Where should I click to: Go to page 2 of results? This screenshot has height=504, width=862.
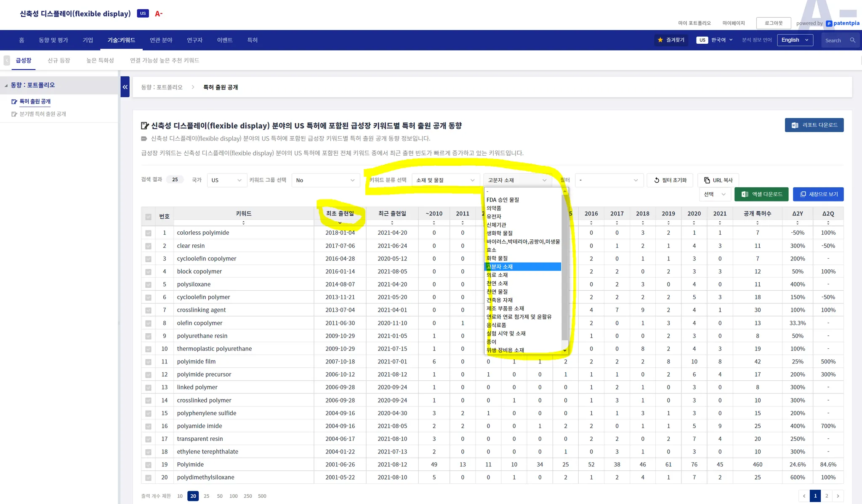tap(827, 496)
